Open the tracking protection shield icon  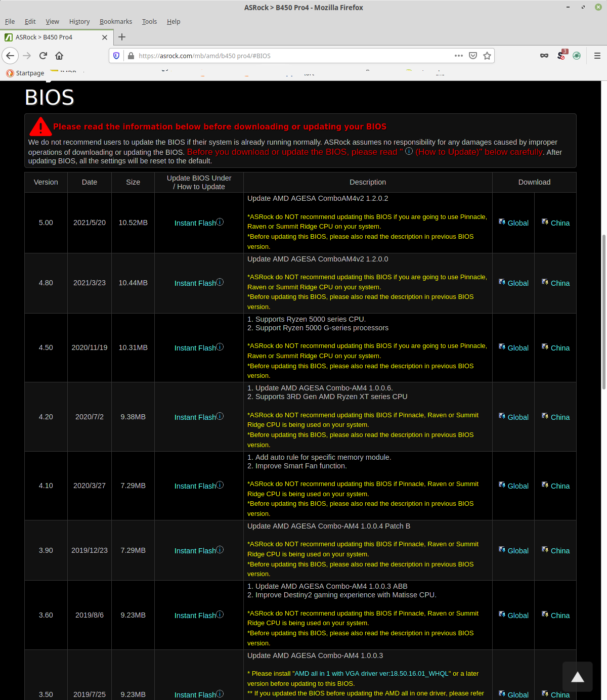pos(116,56)
